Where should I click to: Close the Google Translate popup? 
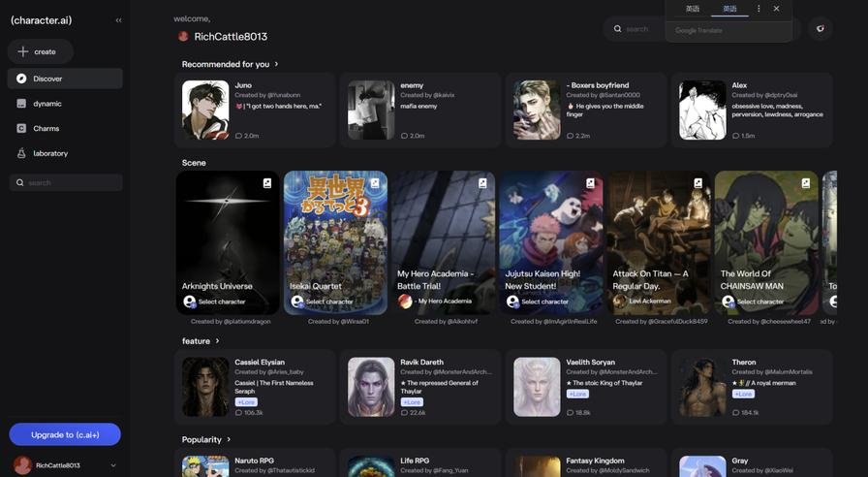777,9
